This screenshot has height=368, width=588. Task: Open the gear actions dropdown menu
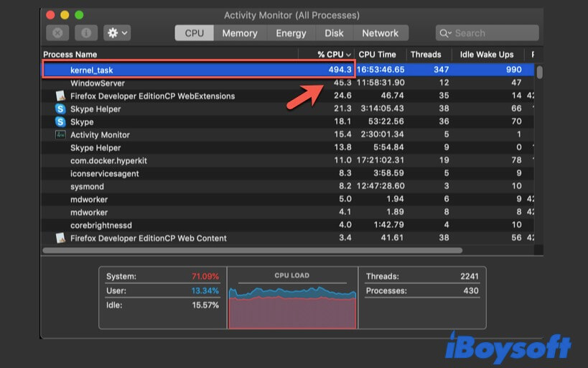117,33
